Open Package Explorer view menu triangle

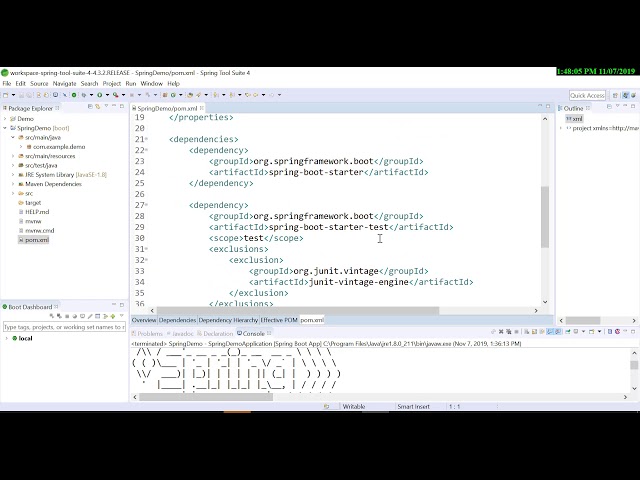(106, 106)
